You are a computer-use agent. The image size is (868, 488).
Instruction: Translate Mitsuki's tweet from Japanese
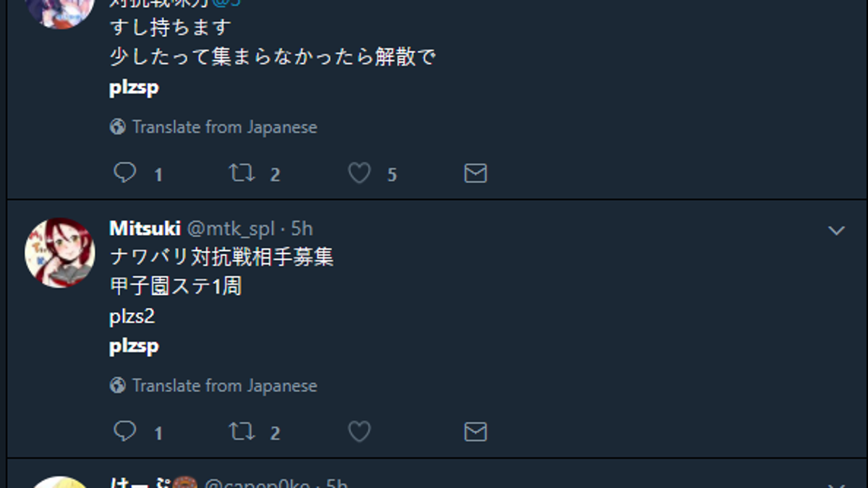pyautogui.click(x=224, y=386)
